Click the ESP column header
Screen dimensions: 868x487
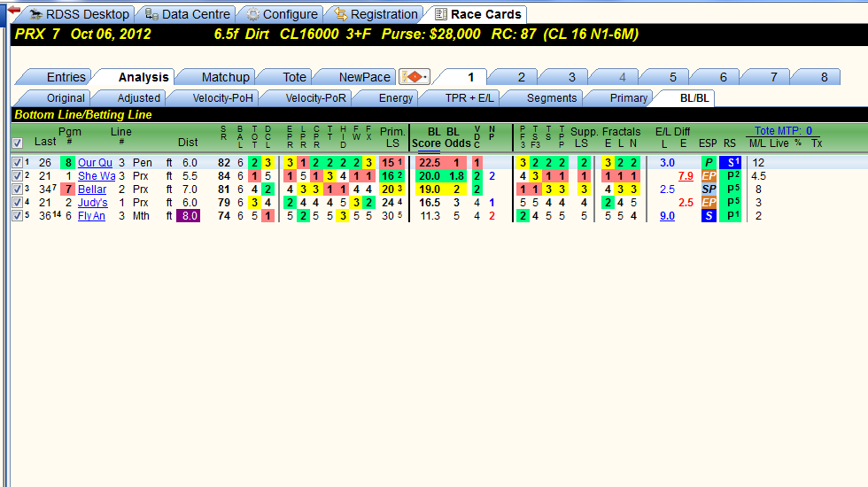708,143
